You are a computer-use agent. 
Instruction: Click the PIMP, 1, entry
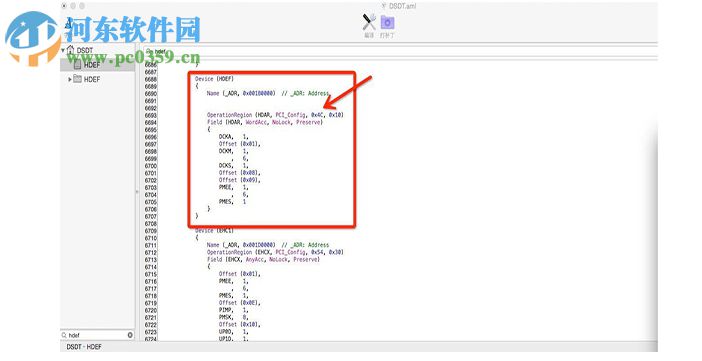click(233, 310)
